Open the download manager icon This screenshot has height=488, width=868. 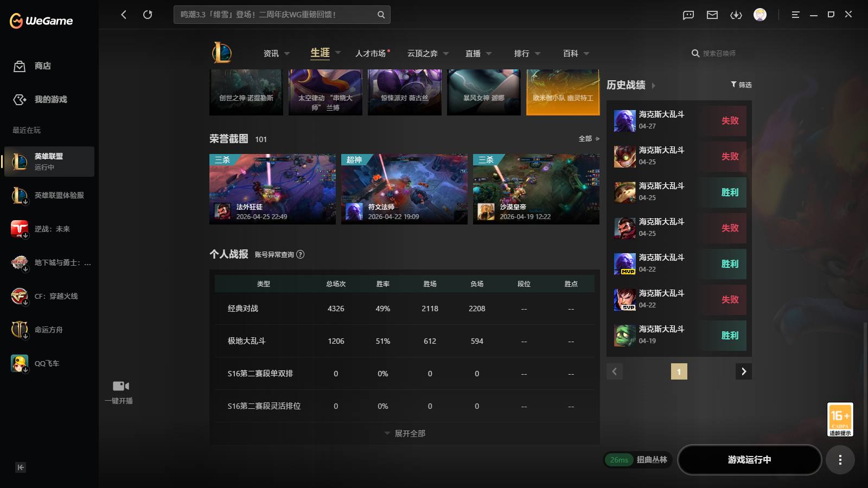[736, 15]
